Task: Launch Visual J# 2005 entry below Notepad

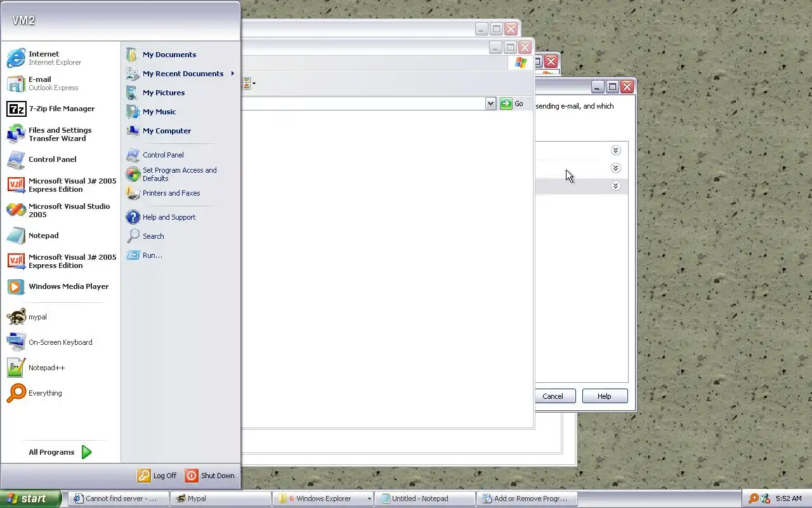Action: [61, 261]
